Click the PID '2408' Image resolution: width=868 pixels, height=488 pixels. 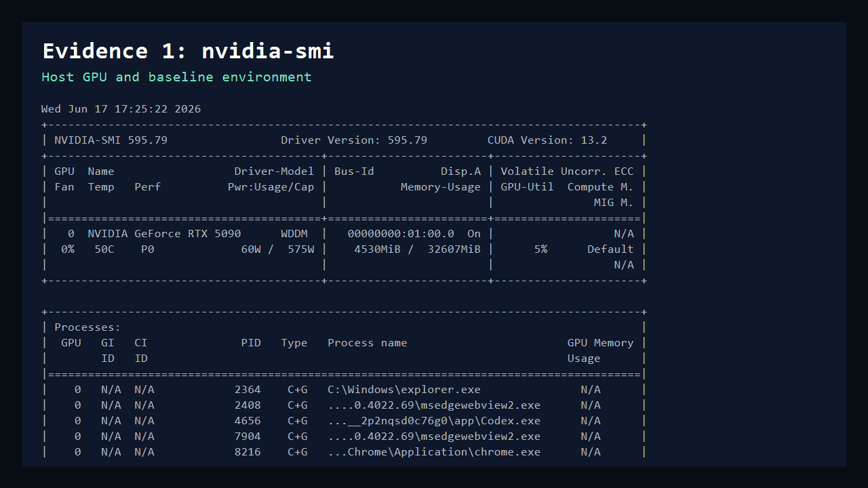(248, 405)
